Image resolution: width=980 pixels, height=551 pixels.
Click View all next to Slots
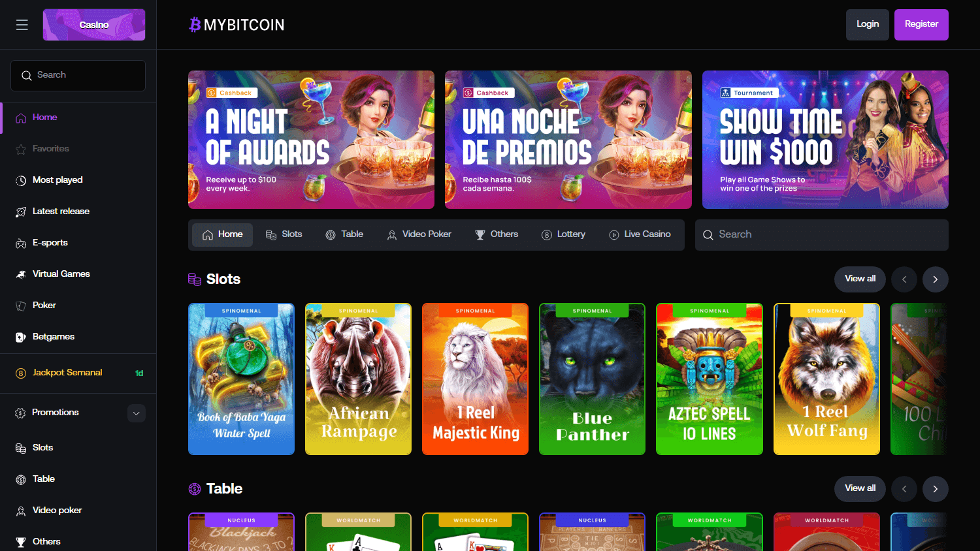pos(860,279)
